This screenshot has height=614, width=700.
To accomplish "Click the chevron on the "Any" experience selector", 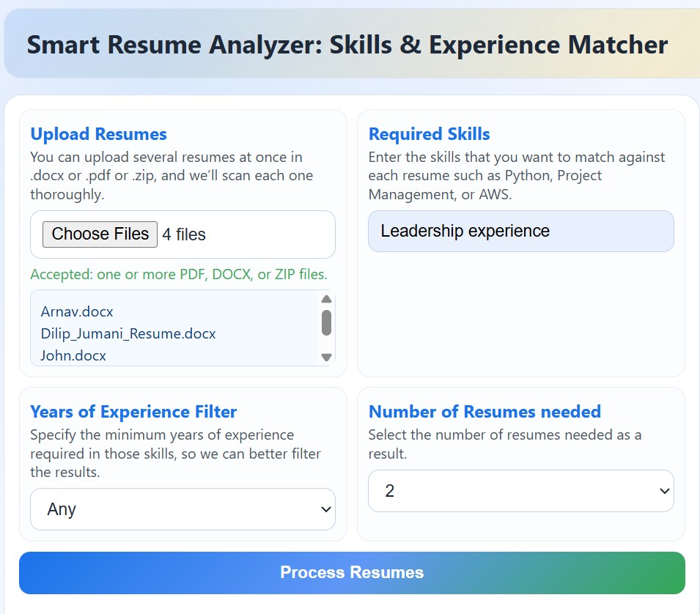I will [x=325, y=508].
